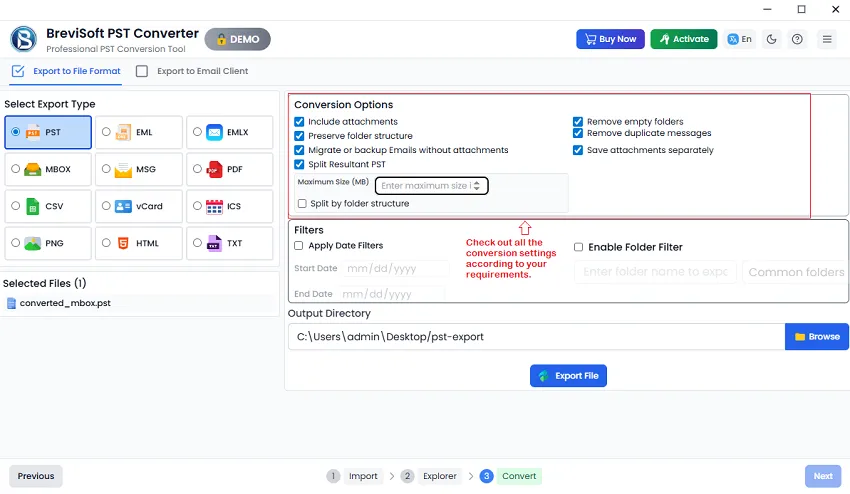850x494 pixels.
Task: Select the PNG radio button
Action: pos(16,242)
